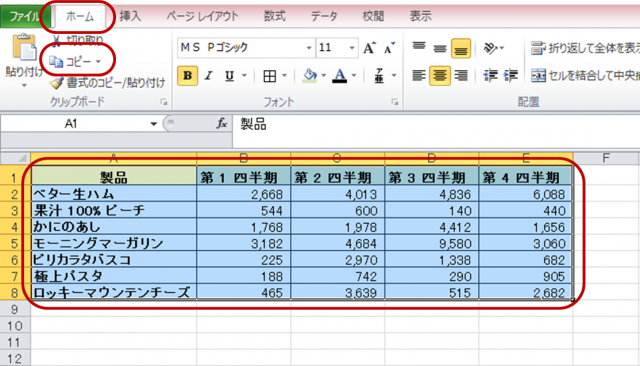Open the phonetic guide dropdown arrow

click(x=394, y=76)
